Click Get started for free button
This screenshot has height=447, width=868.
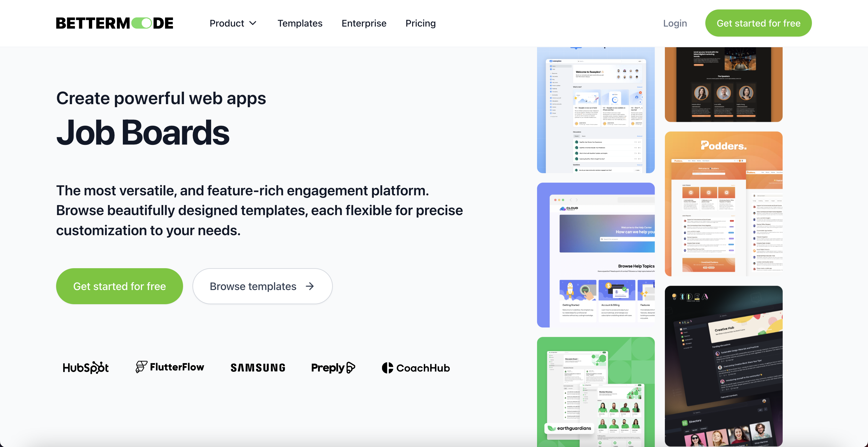click(x=758, y=23)
